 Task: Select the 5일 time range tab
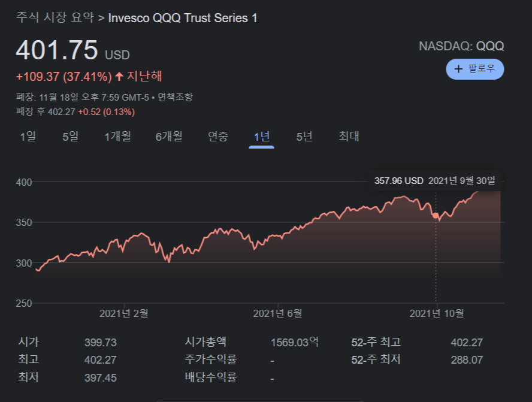point(69,137)
